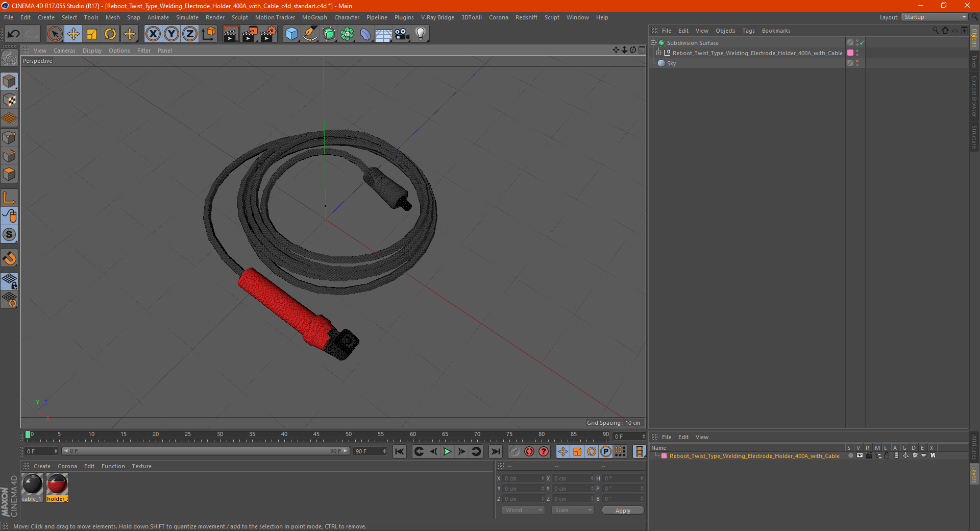Click the Undo arrow icon
The image size is (980, 531).
13,34
